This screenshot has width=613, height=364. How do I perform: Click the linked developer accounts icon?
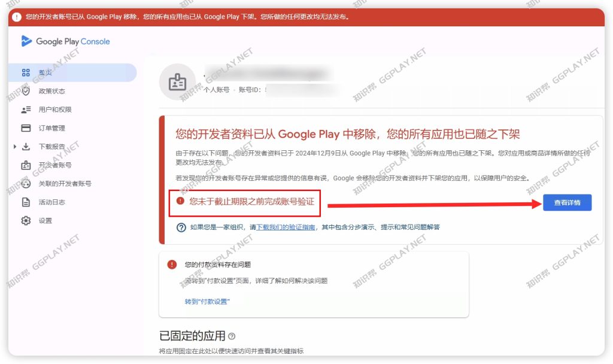(26, 183)
